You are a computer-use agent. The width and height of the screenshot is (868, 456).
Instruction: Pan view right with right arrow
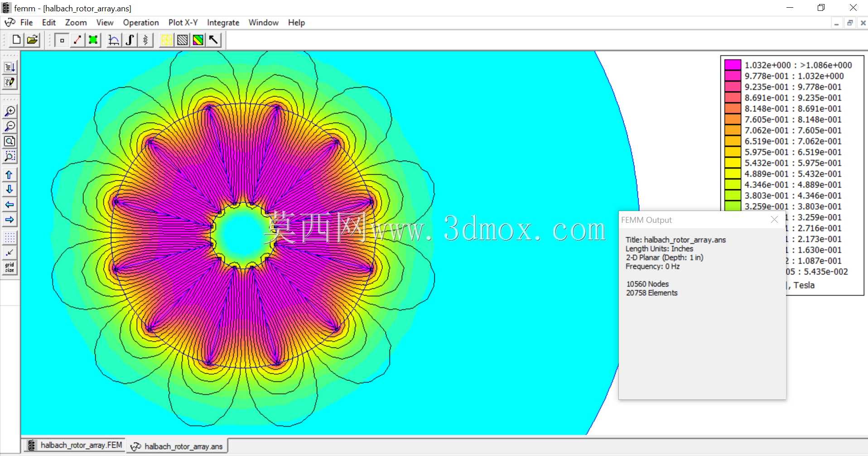click(10, 220)
